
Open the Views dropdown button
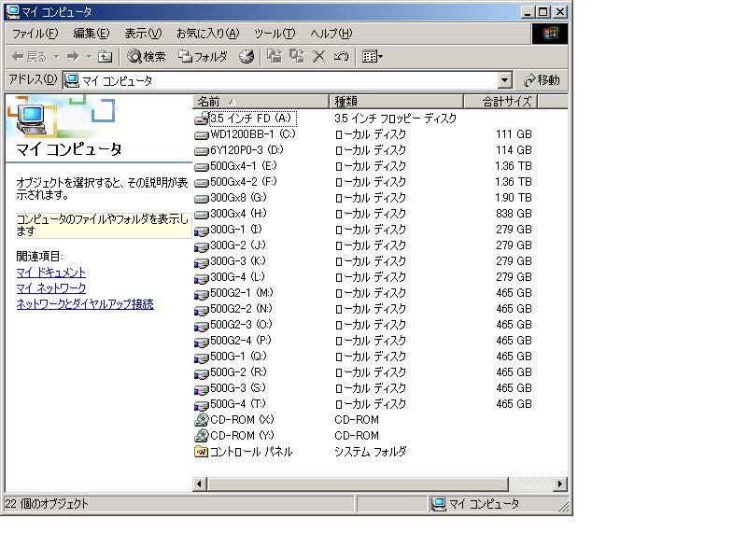[372, 57]
